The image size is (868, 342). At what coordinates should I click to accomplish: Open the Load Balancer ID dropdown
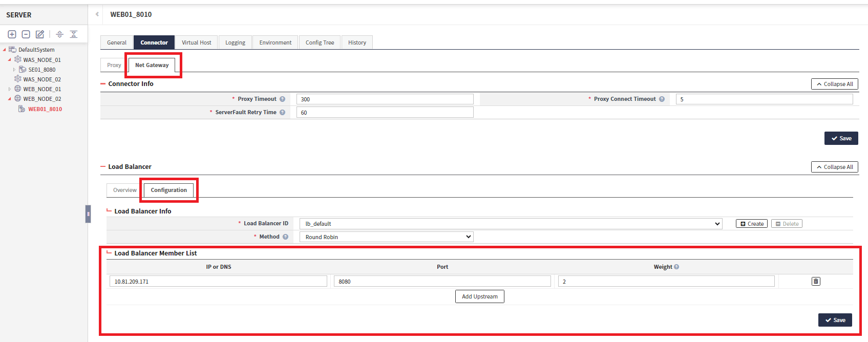tap(511, 224)
